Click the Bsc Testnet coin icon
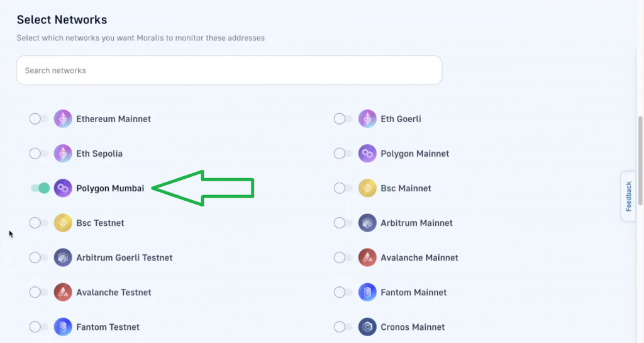644x343 pixels. (63, 223)
